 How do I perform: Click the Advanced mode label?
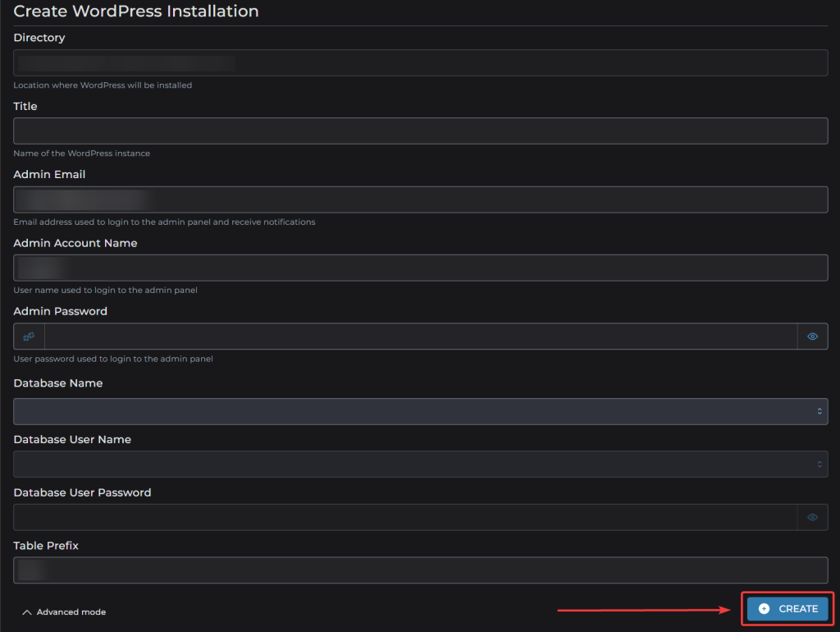click(x=71, y=612)
